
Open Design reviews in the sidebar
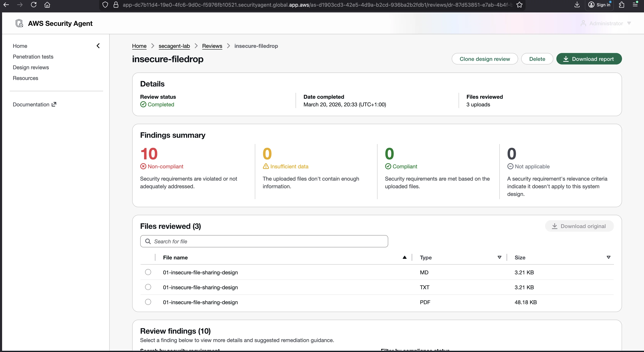pyautogui.click(x=31, y=68)
